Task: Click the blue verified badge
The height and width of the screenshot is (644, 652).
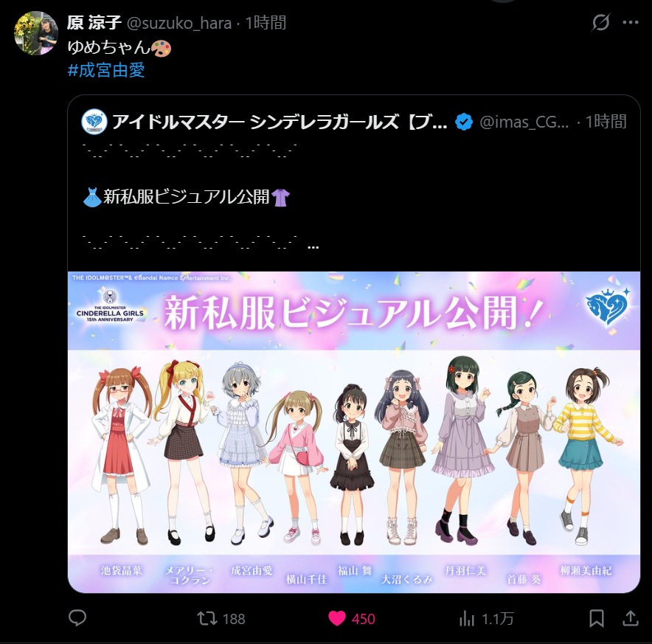Action: coord(464,122)
